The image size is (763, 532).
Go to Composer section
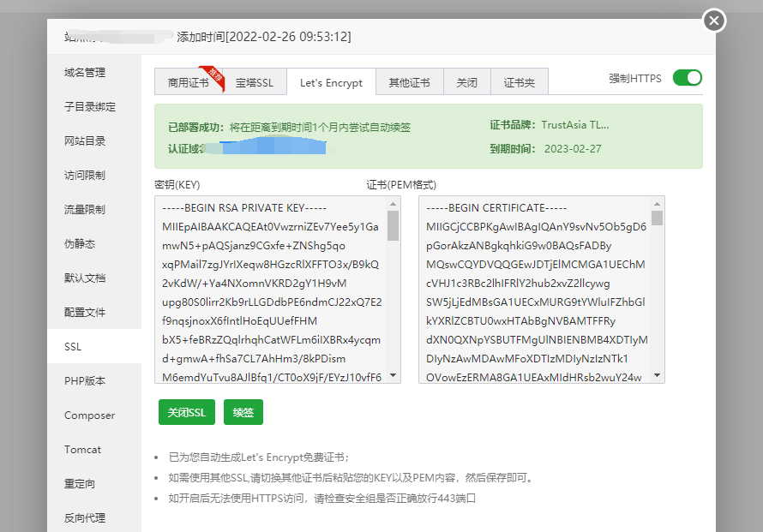point(94,415)
